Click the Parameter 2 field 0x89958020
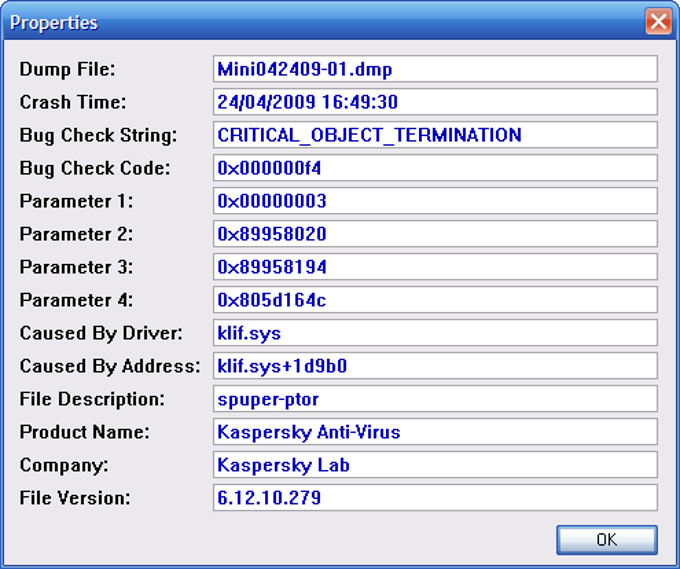This screenshot has height=569, width=680. click(435, 233)
